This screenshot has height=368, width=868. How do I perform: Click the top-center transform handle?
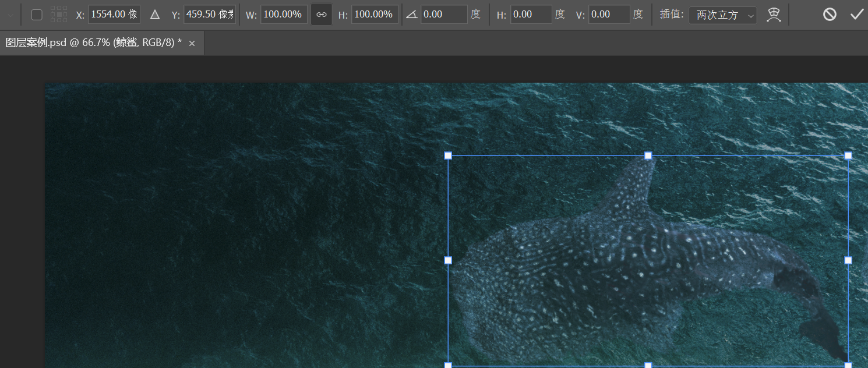point(648,155)
